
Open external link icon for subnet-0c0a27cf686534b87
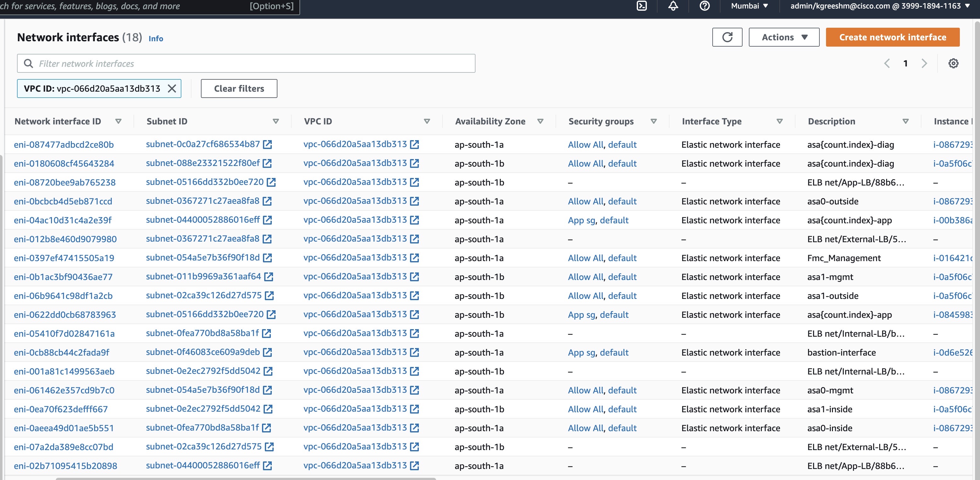(x=267, y=144)
